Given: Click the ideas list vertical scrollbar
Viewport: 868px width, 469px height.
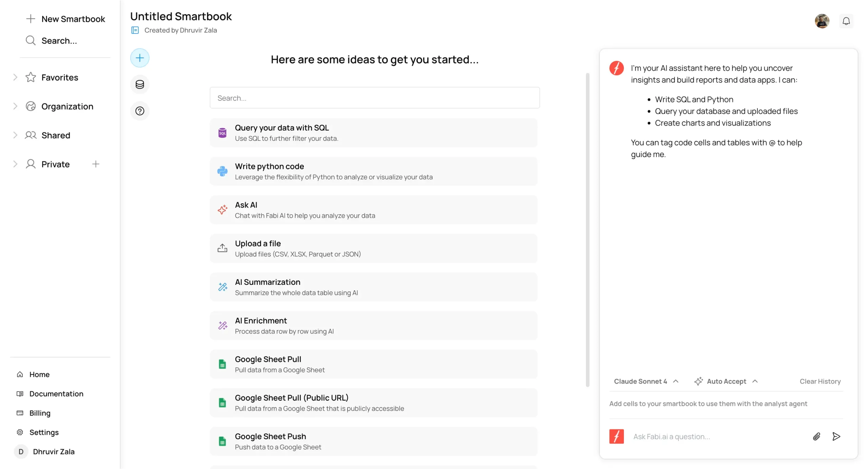Looking at the screenshot, I should point(587,230).
